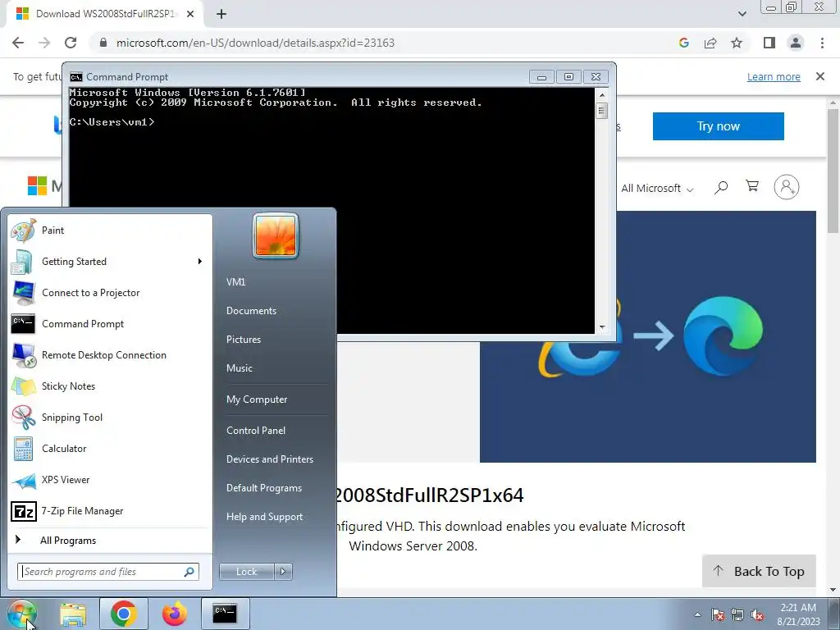Share this page icon in Chrome
The image size is (840, 630).
click(x=710, y=43)
